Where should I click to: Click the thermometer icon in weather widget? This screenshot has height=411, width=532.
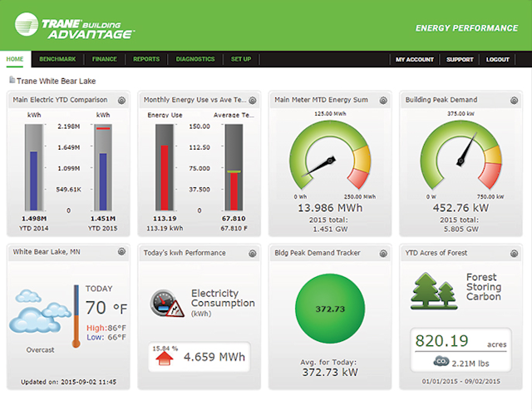76,317
